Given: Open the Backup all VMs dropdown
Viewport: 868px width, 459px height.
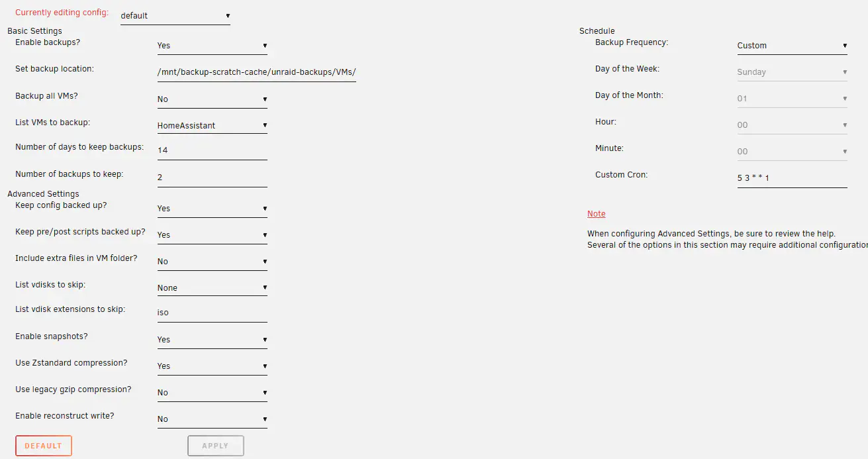Looking at the screenshot, I should [212, 99].
